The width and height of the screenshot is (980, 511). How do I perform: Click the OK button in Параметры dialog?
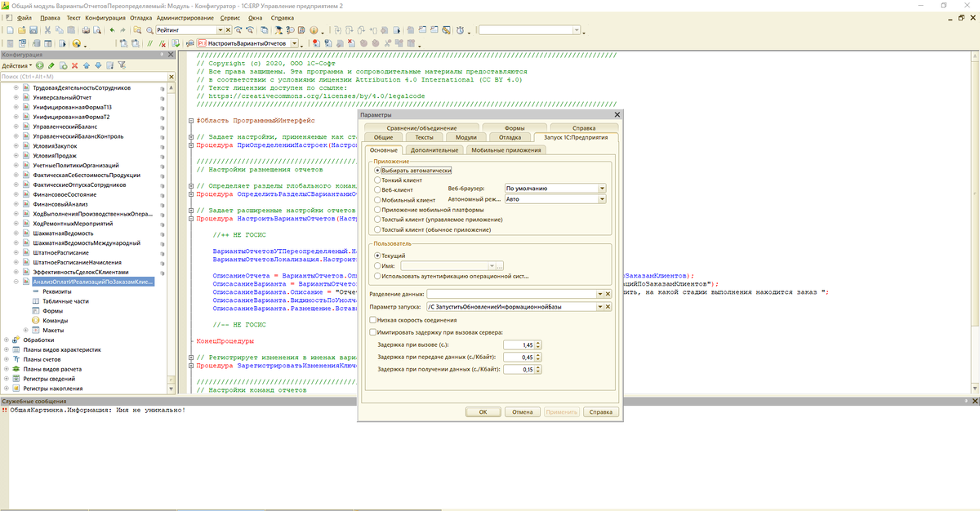(483, 412)
